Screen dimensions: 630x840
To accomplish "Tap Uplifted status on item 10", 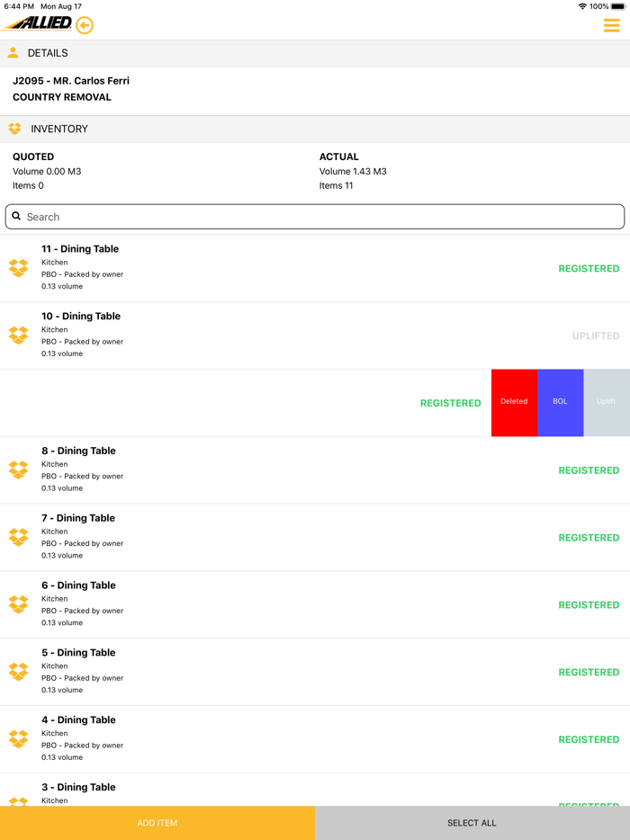I will pyautogui.click(x=596, y=335).
